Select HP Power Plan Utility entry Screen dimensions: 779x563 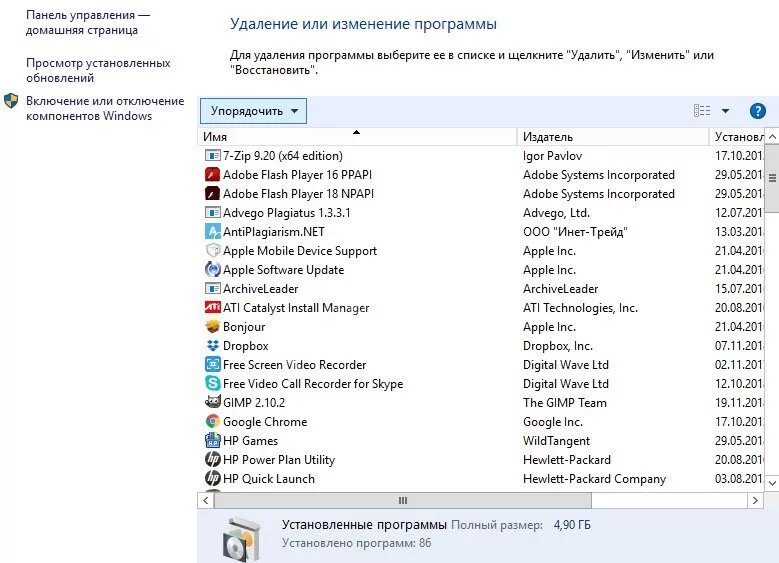click(279, 459)
